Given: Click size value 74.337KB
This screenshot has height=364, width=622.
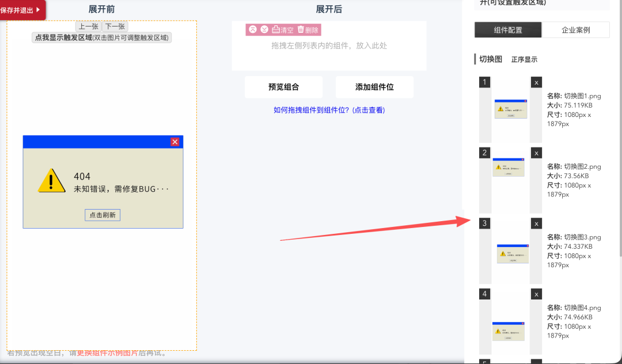Looking at the screenshot, I should (578, 247).
